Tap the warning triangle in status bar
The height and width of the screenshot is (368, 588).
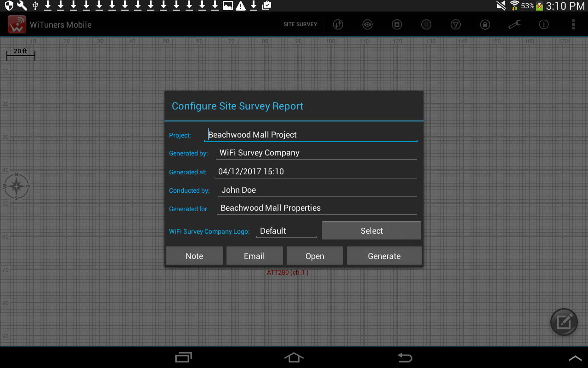point(240,6)
